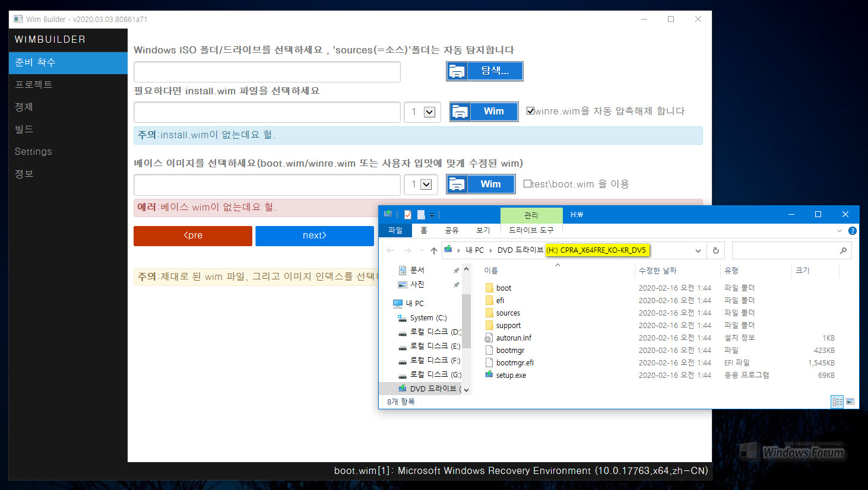Select 로컬 디스크 (F:) in navigation pane
Image resolution: width=868 pixels, height=490 pixels.
(429, 361)
